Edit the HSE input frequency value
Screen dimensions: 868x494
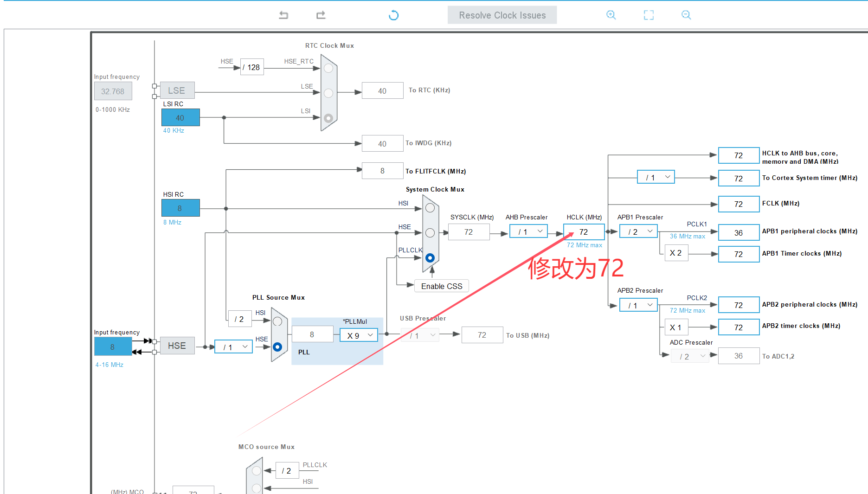coord(112,346)
